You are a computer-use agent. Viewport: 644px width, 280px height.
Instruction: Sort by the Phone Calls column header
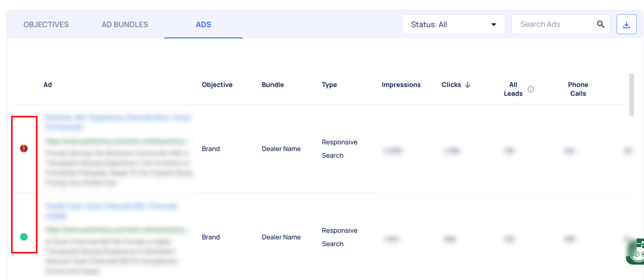(578, 89)
